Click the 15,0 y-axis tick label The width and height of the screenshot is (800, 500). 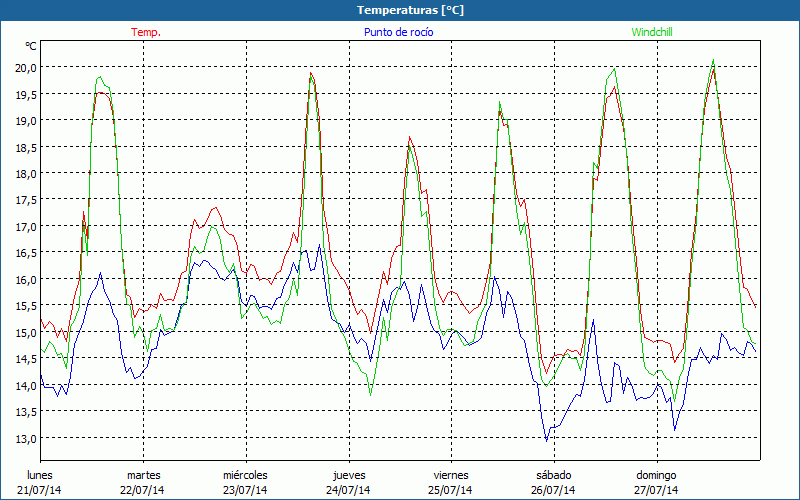[x=24, y=332]
